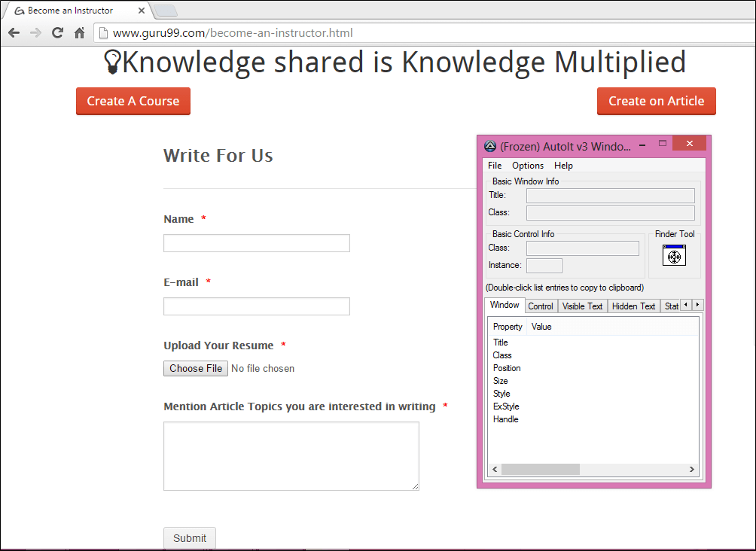Go to the browser home icon

(x=79, y=33)
